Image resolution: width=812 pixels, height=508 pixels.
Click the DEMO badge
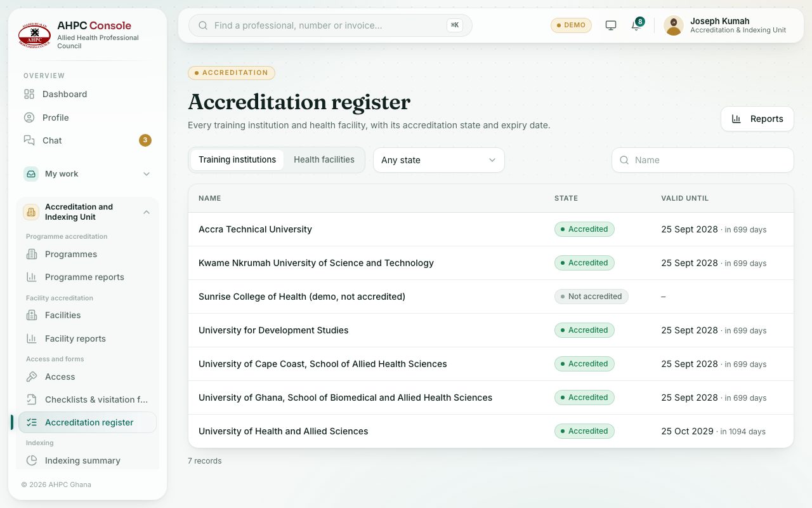(x=571, y=25)
